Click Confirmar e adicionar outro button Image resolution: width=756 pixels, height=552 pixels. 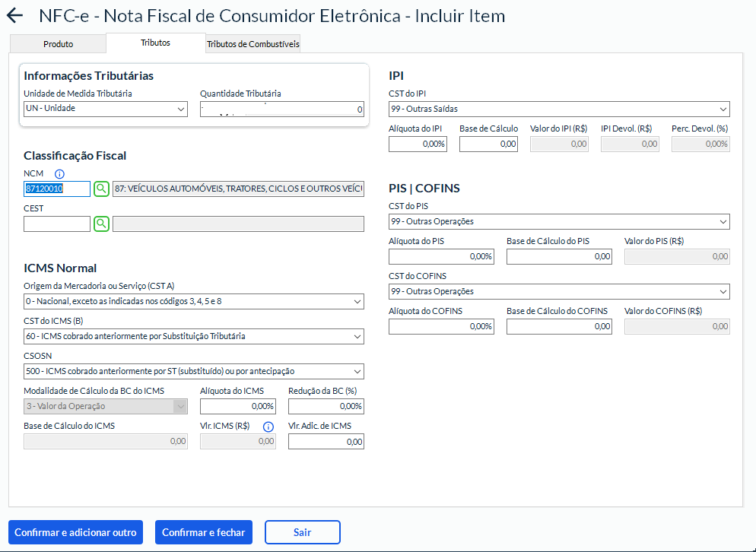[x=75, y=532]
